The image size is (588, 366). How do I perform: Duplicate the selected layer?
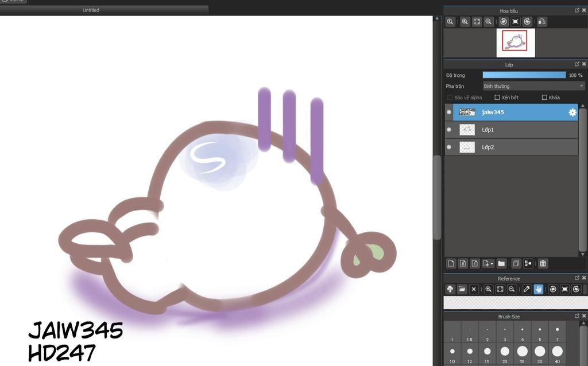pos(516,263)
